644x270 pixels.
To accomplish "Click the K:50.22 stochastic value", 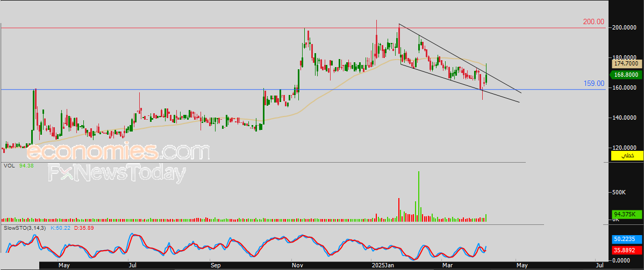I will (61, 227).
